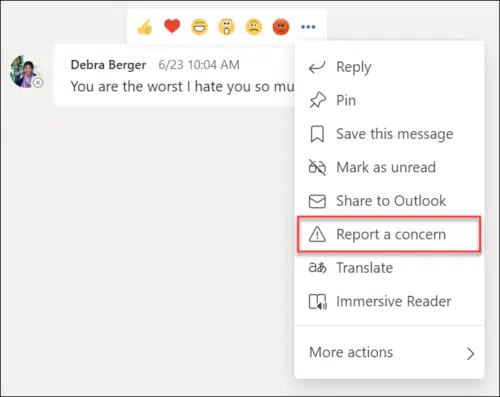
Task: Click the bookmark icon for saving message
Action: pyautogui.click(x=317, y=134)
